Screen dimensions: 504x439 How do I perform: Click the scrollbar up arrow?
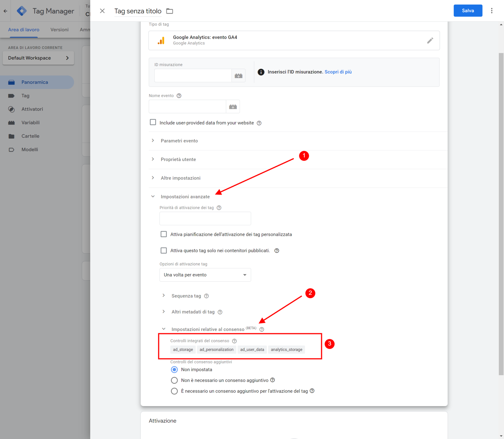coord(501,24)
